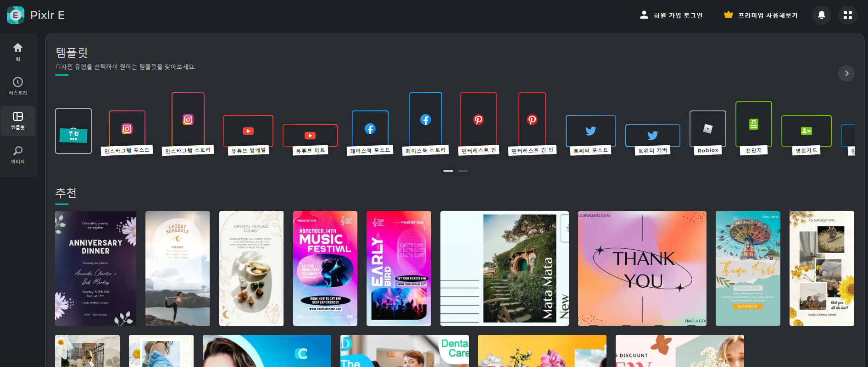Image resolution: width=868 pixels, height=367 pixels.
Task: Open the apps grid menu
Action: pos(848,15)
